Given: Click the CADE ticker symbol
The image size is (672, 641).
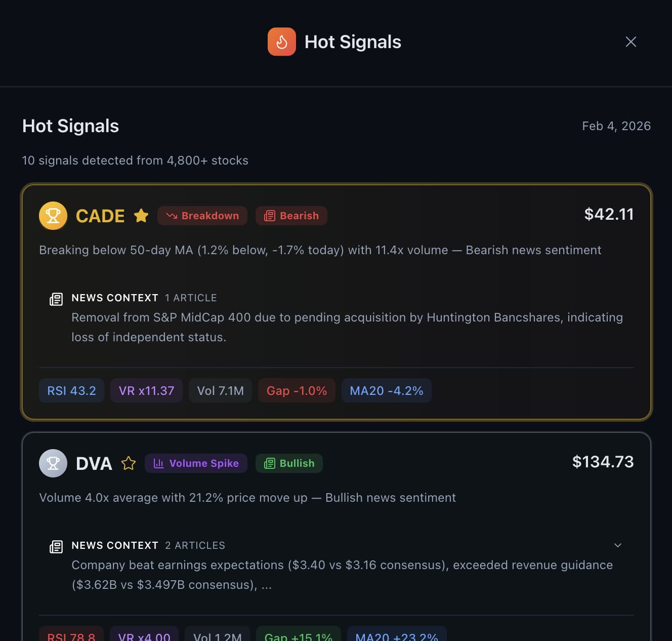Looking at the screenshot, I should (x=100, y=216).
